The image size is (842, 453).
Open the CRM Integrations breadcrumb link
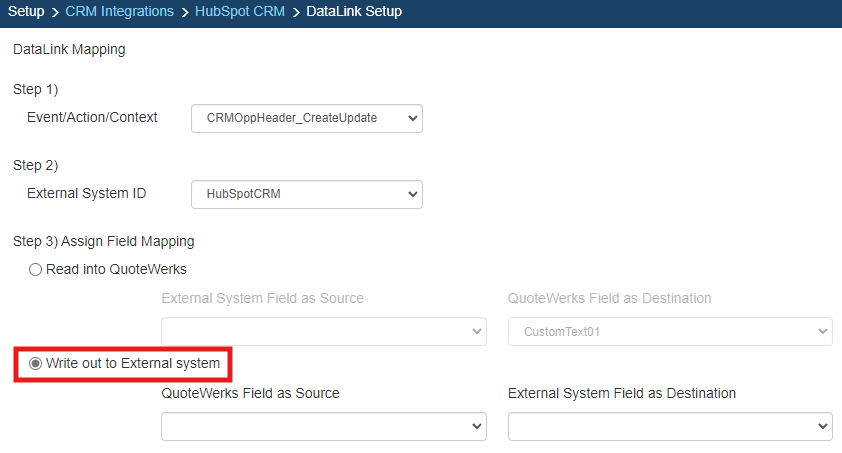point(119,12)
